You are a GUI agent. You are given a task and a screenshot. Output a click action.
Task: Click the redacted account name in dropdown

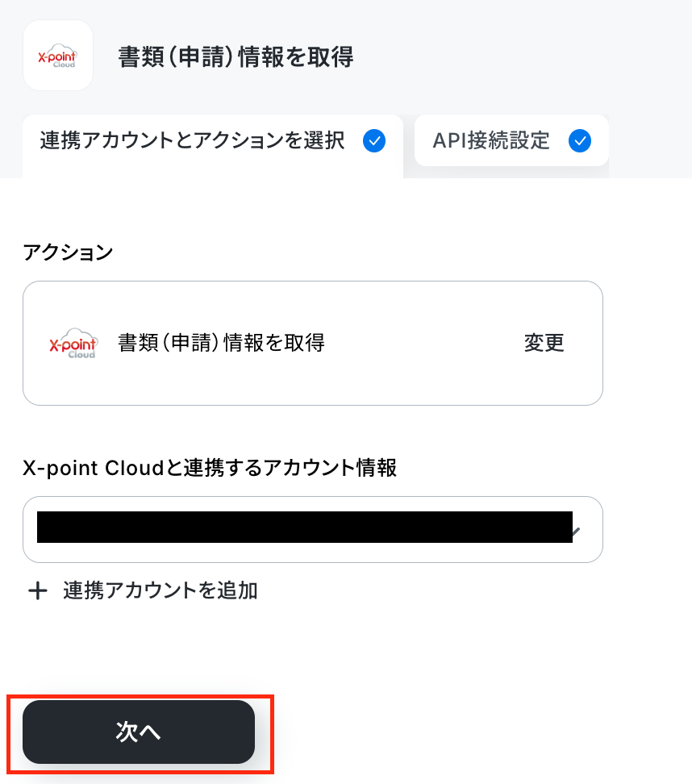point(305,527)
